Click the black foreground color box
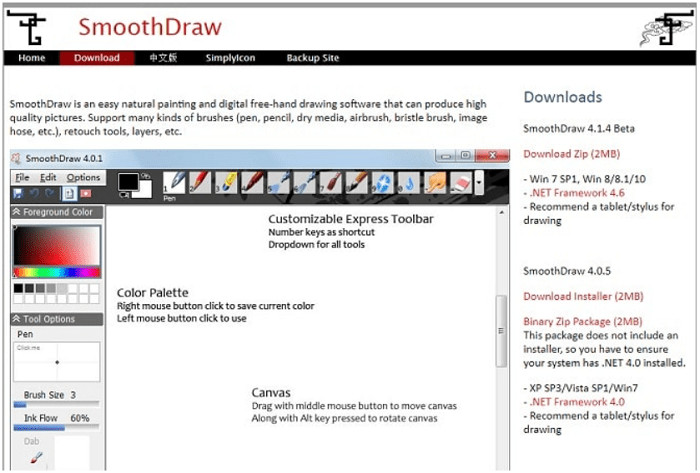 (128, 182)
